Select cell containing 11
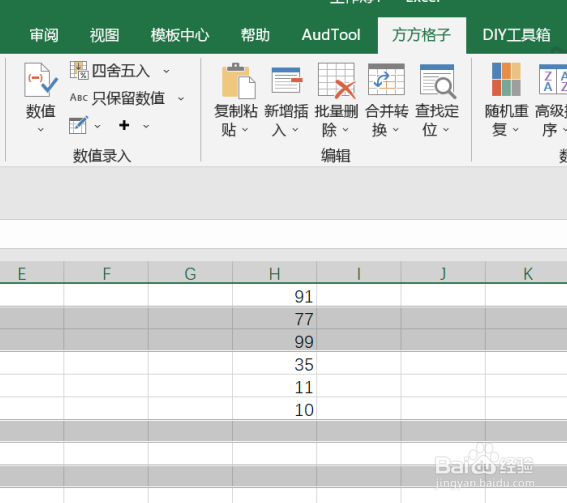 click(x=274, y=386)
